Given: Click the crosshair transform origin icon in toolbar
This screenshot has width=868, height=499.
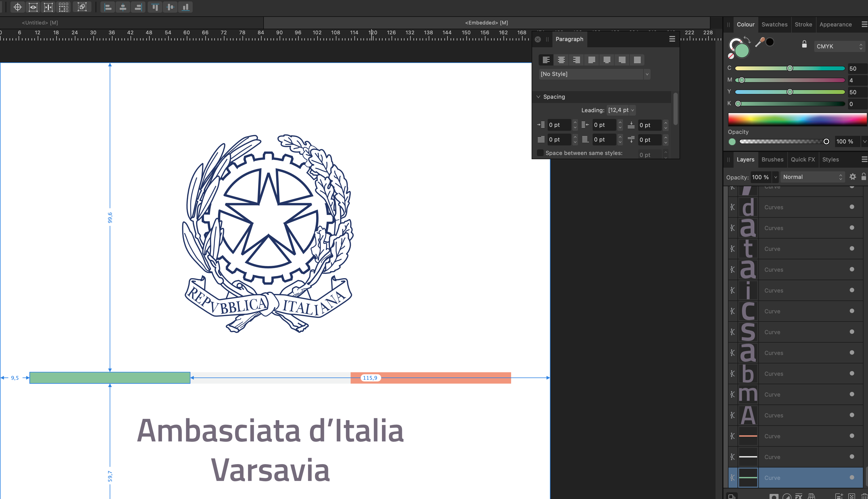Looking at the screenshot, I should (x=17, y=7).
